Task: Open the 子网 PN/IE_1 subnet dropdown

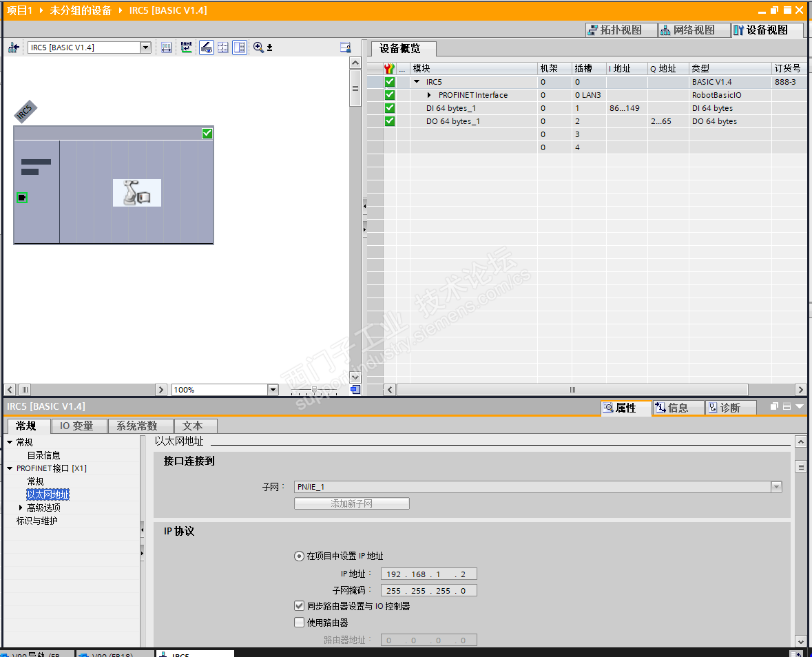Action: coord(775,487)
